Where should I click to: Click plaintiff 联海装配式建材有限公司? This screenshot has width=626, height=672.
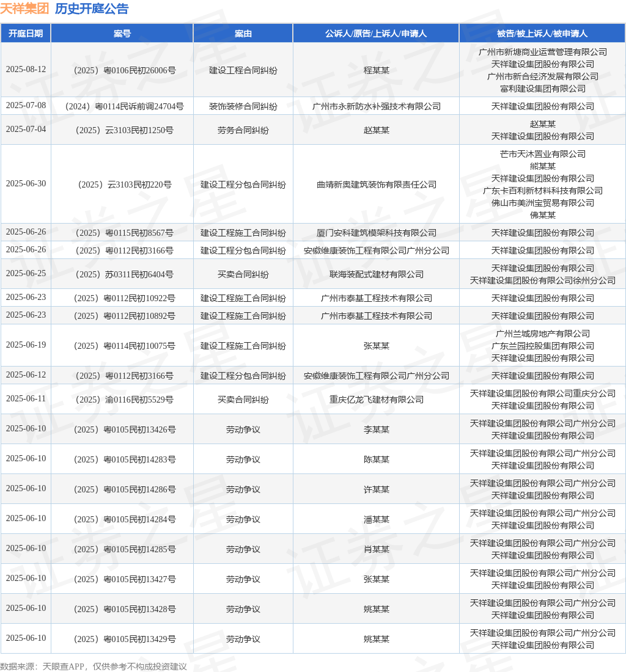[376, 274]
